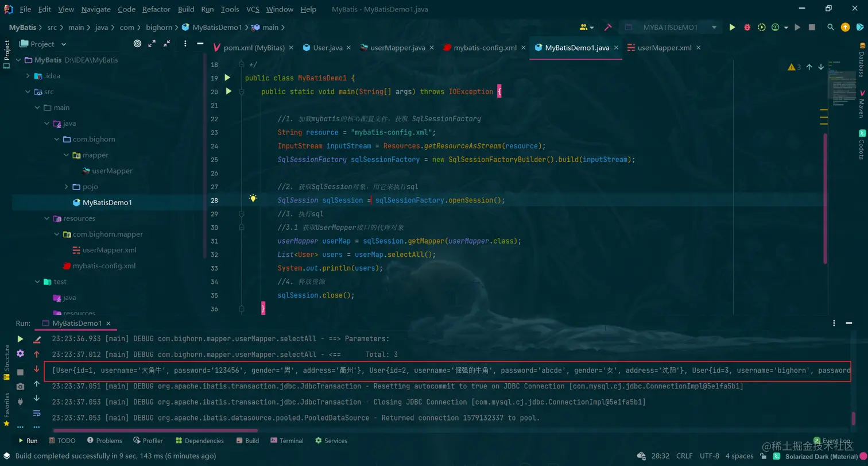Open the File menu
This screenshot has width=868, height=466.
(25, 9)
